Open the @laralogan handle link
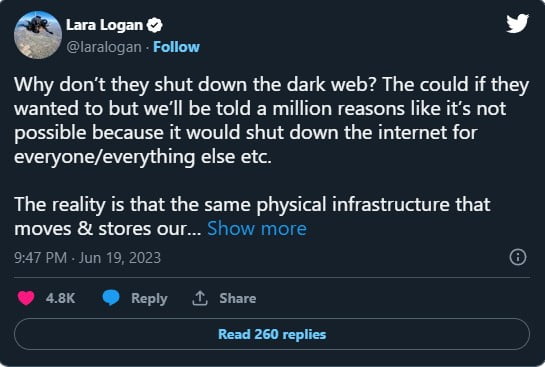 point(104,47)
